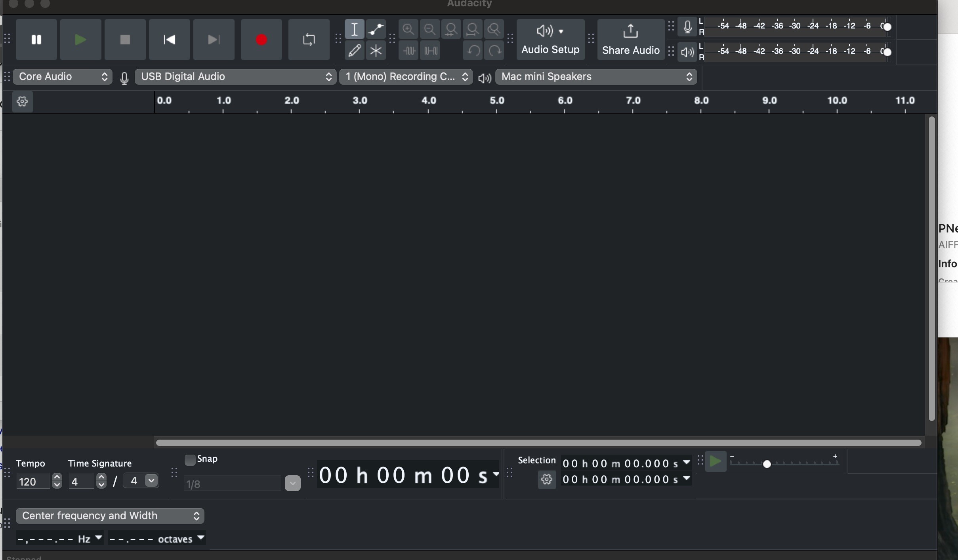
Task: Click the Zoom In magnifier
Action: pos(408,29)
